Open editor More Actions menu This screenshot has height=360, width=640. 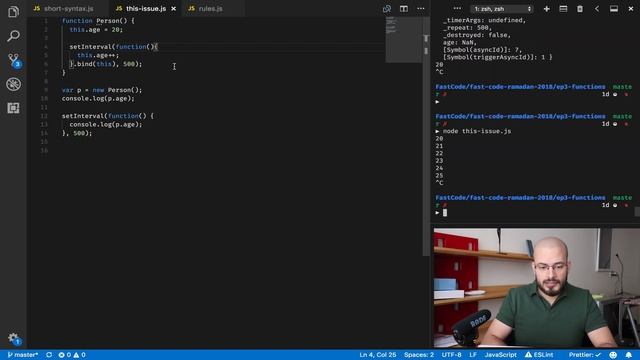pos(421,9)
